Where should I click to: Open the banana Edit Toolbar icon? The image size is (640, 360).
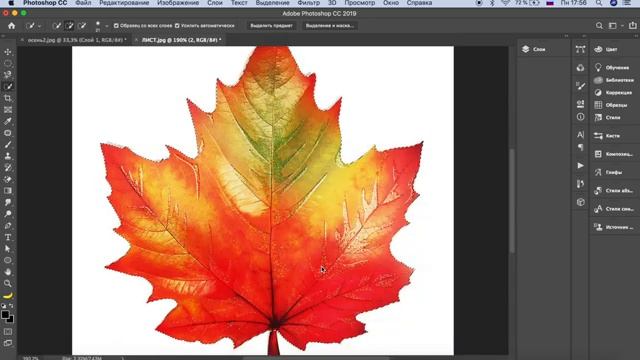[x=8, y=296]
